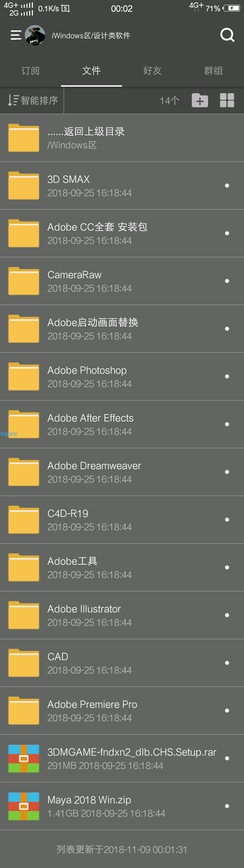Create a new folder with plus icon
This screenshot has height=868, width=244.
click(200, 101)
